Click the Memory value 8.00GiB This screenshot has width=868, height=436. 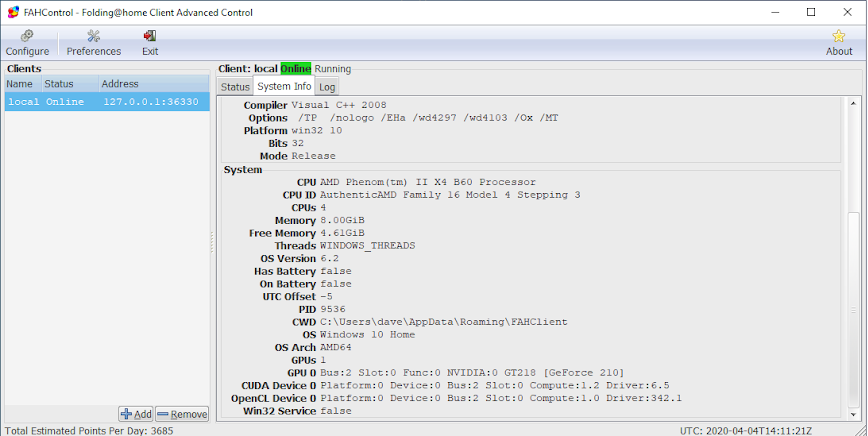coord(342,220)
